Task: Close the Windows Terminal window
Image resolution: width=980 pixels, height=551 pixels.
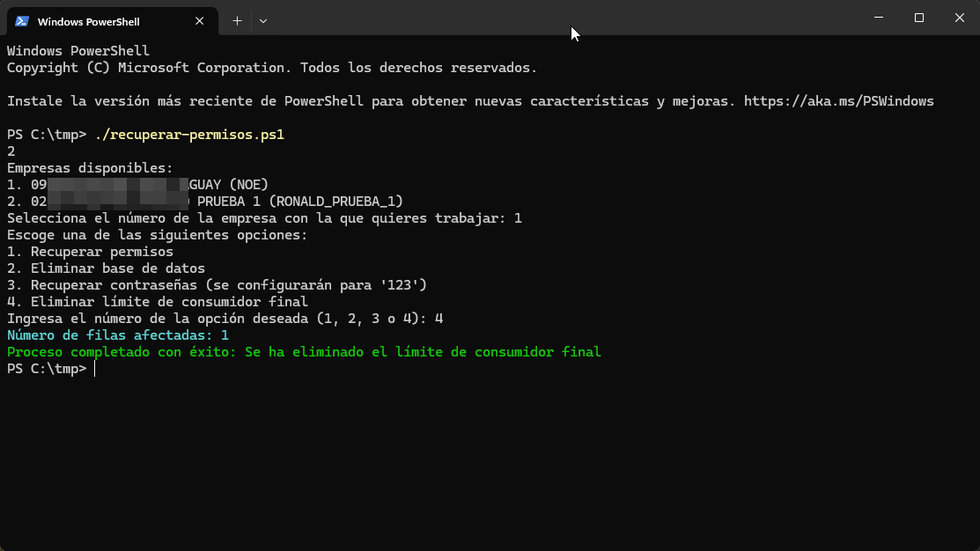Action: tap(960, 18)
